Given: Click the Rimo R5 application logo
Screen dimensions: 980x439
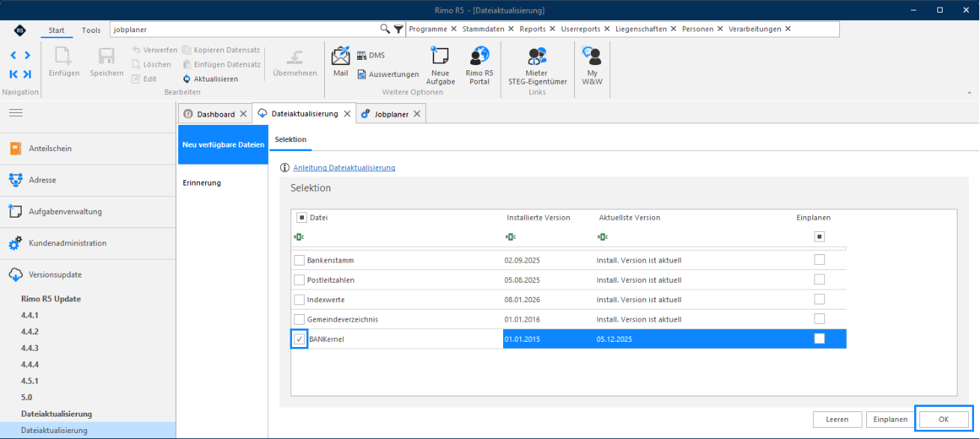Looking at the screenshot, I should coord(19,30).
